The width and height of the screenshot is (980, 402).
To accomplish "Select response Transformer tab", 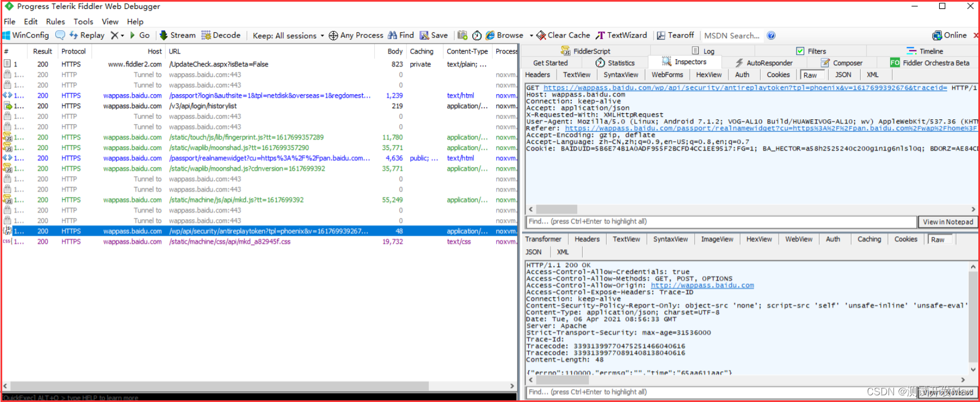I will pyautogui.click(x=543, y=239).
